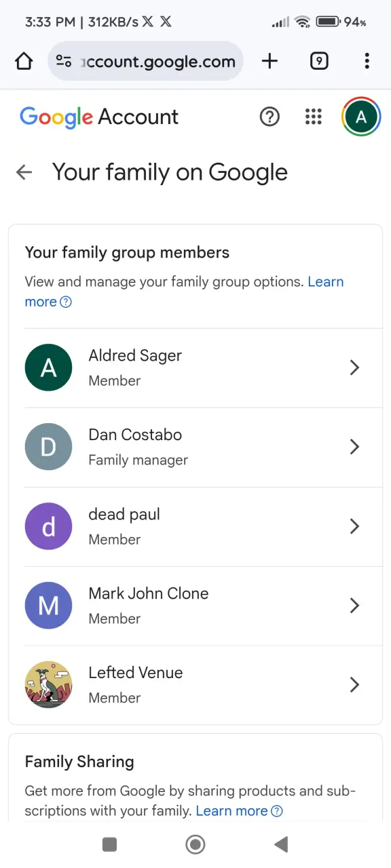Open the Google apps grid
391x868 pixels.
[x=314, y=117]
